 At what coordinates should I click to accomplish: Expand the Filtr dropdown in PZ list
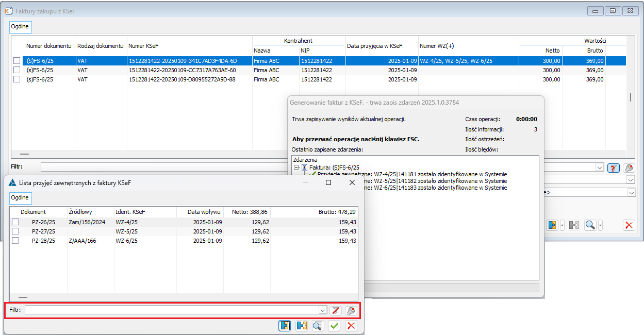323,310
